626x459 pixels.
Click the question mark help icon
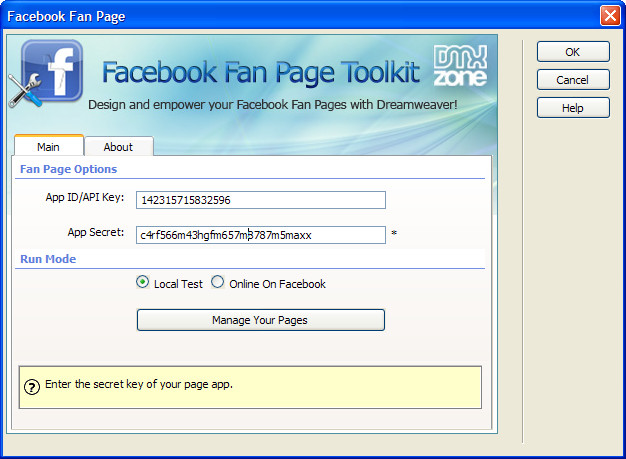(32, 386)
